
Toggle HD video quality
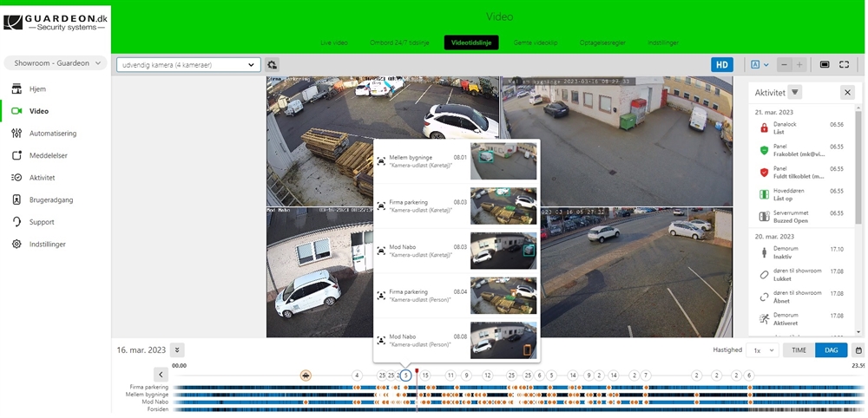[722, 65]
